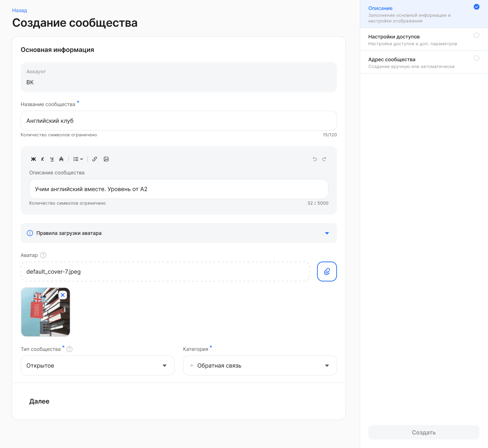The height and width of the screenshot is (448, 488).
Task: Enable underline formatting in the editor
Action: [52, 159]
